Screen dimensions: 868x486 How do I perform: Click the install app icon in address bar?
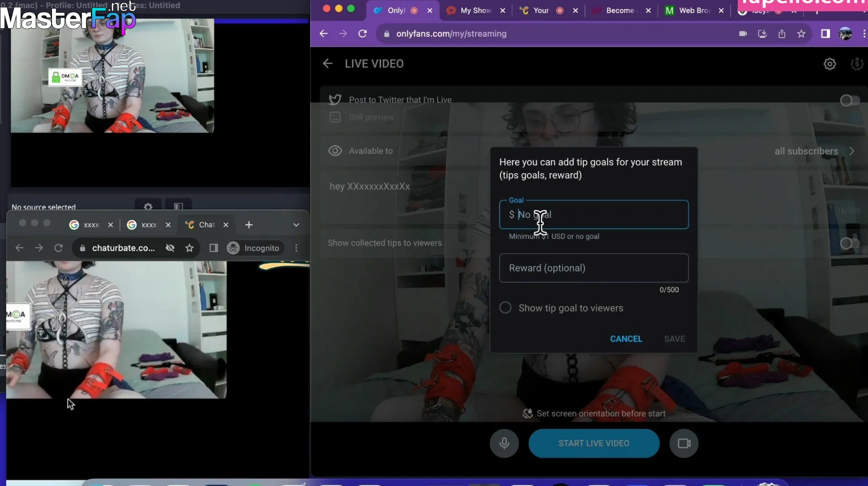(762, 33)
